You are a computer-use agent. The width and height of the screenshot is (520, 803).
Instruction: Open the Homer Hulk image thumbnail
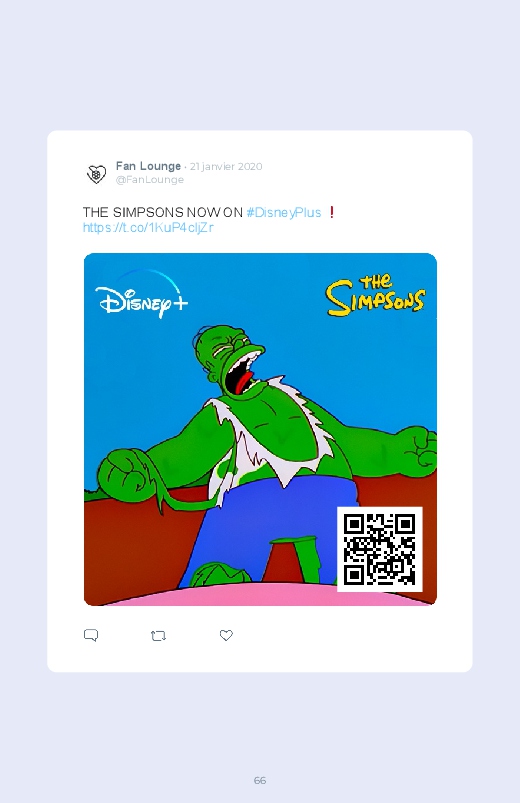pyautogui.click(x=260, y=429)
